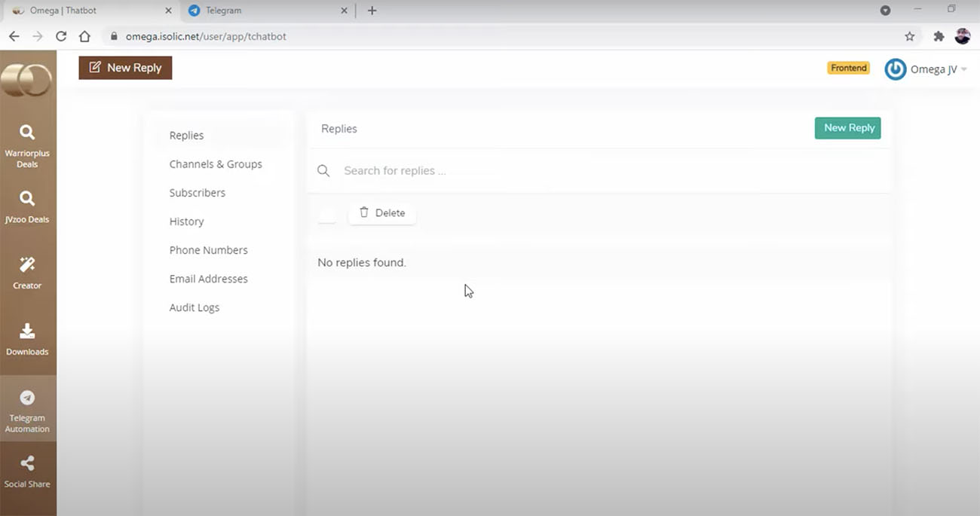Click the Omega logo in sidebar
Viewport: 980px width, 516px height.
(x=26, y=80)
